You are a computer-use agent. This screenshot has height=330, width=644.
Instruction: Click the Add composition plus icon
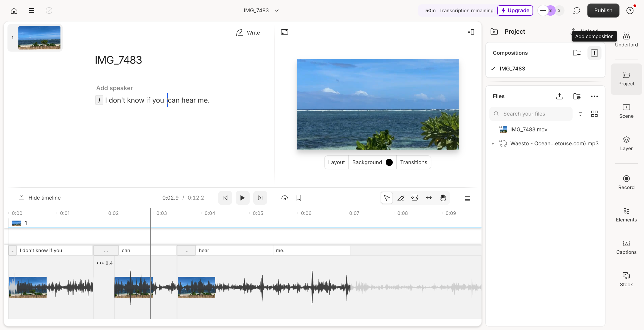tap(594, 53)
